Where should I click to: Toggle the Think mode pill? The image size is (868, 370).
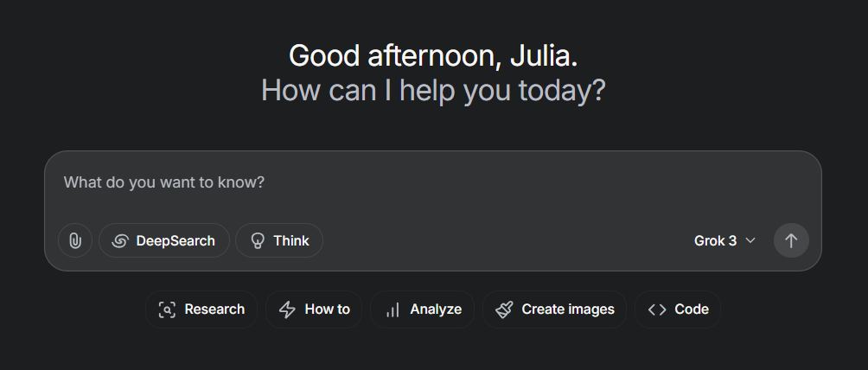[x=279, y=240]
